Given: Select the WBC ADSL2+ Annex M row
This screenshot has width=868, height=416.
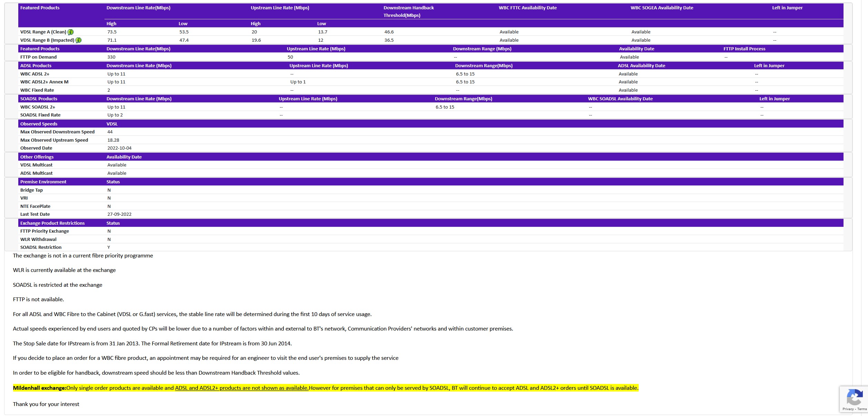Looking at the screenshot, I should [x=44, y=82].
